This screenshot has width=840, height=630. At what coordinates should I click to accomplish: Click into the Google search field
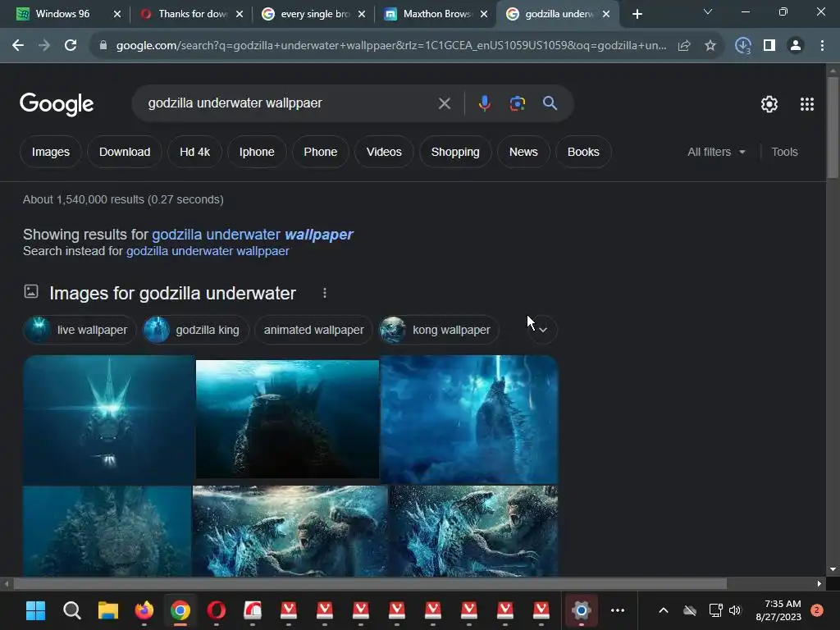(x=290, y=103)
